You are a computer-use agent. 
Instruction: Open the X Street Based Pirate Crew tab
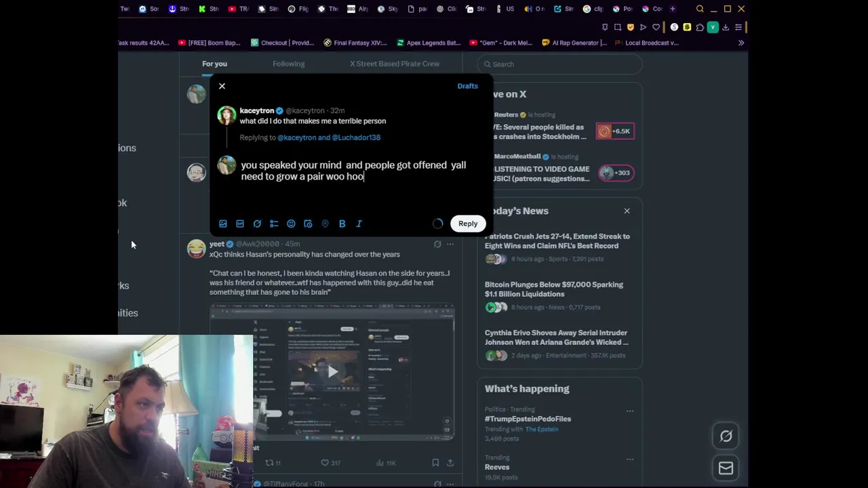395,64
